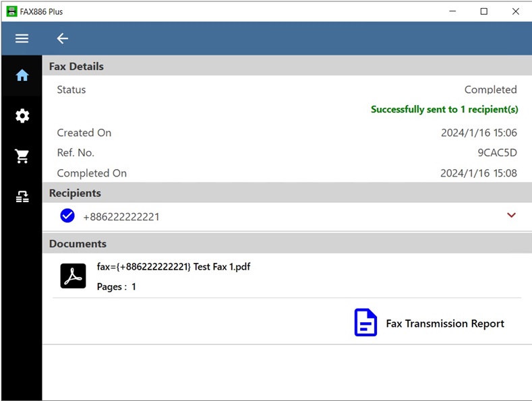
Task: Click the Completed On date 15:08
Action: pos(478,173)
